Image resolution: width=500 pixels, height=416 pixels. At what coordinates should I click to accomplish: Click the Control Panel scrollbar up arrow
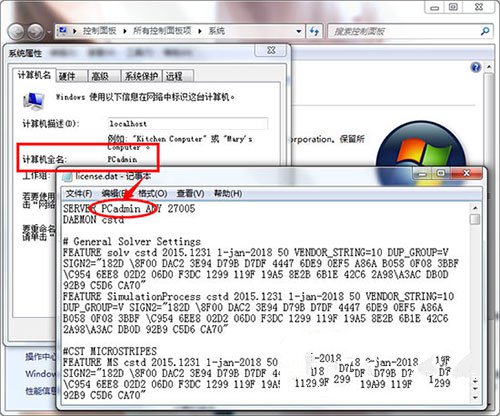[x=489, y=67]
